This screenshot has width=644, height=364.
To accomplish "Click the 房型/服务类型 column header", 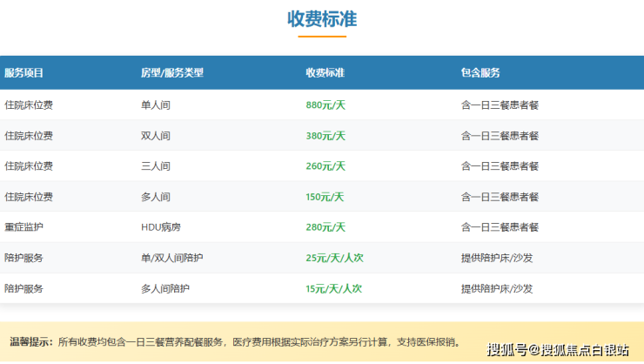I will pyautogui.click(x=171, y=73).
